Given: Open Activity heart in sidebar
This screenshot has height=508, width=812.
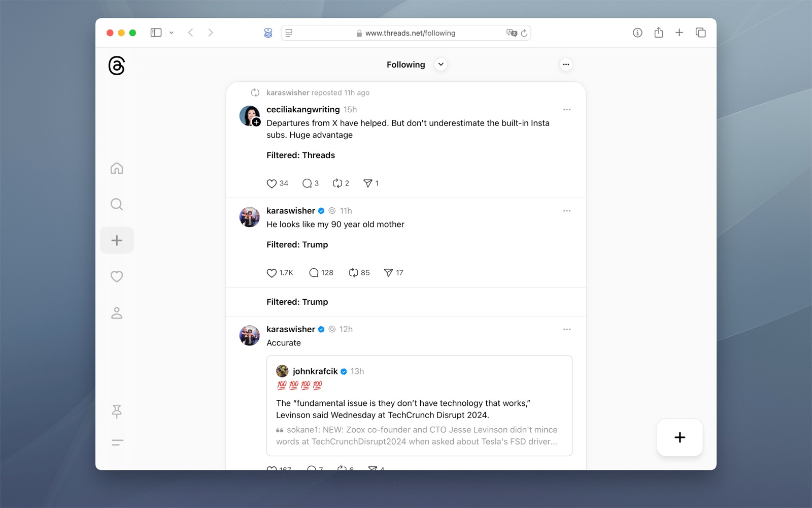Looking at the screenshot, I should (x=117, y=276).
